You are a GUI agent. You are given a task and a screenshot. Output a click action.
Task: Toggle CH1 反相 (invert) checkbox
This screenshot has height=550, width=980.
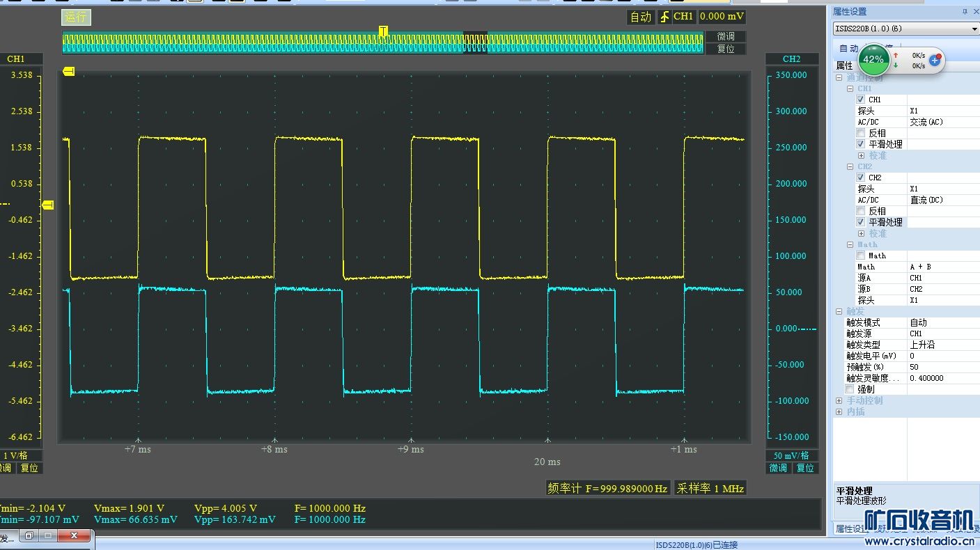861,133
